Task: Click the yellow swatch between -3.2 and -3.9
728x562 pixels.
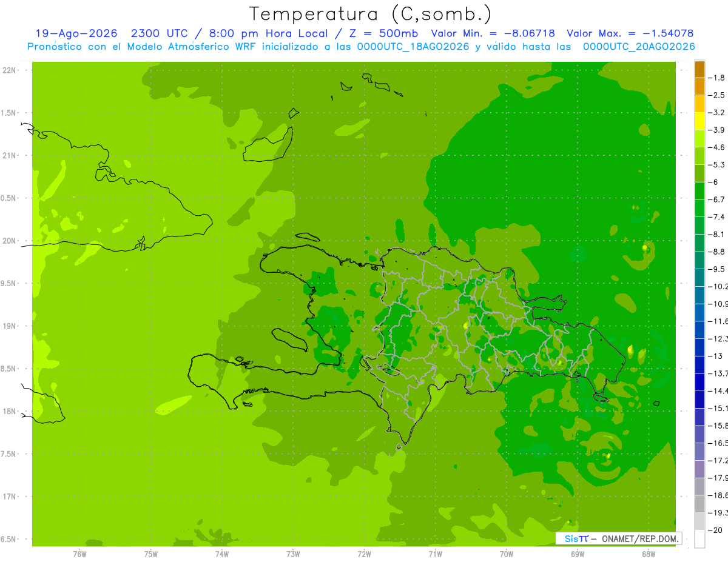Action: (x=699, y=121)
